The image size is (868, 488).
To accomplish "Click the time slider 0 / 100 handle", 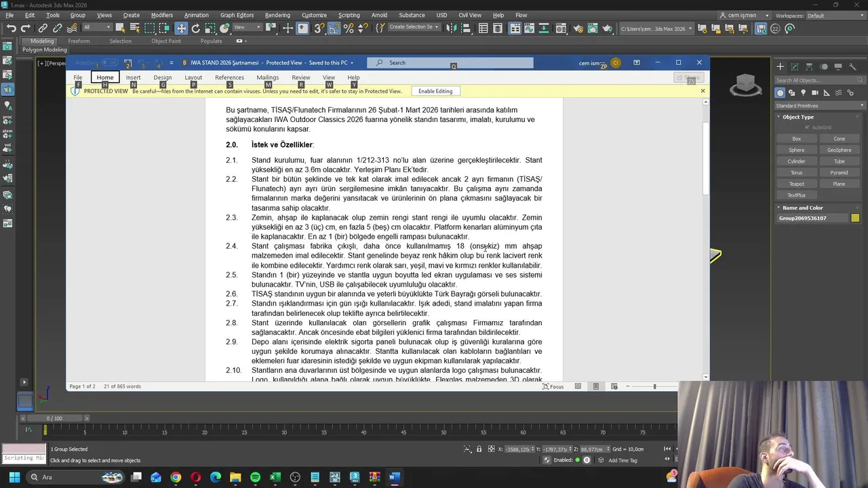I will [54, 418].
